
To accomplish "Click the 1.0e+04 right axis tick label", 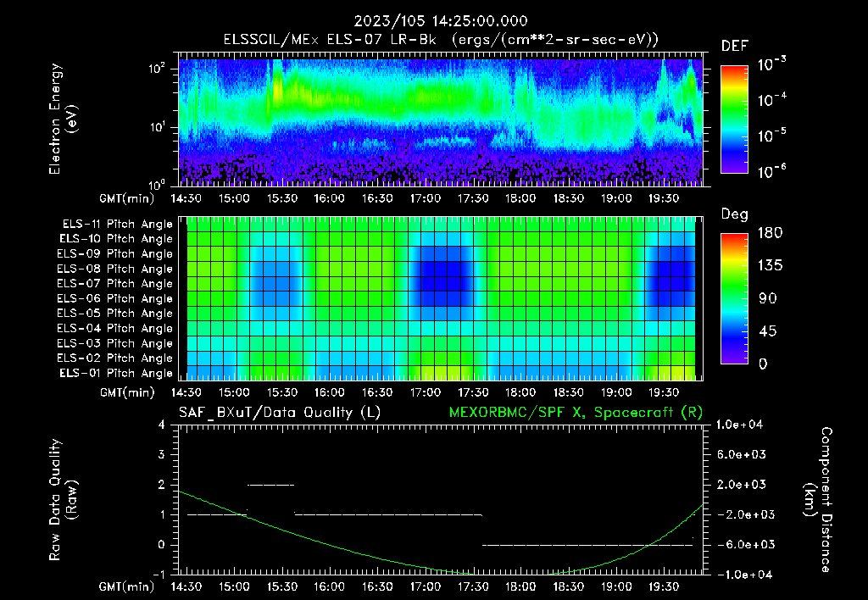I will (x=739, y=425).
